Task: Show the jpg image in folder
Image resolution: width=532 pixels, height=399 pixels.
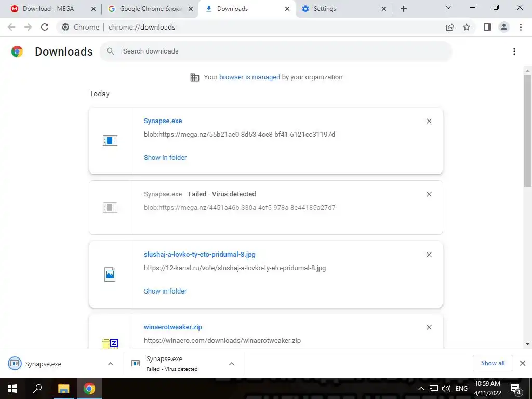Action: pyautogui.click(x=165, y=291)
